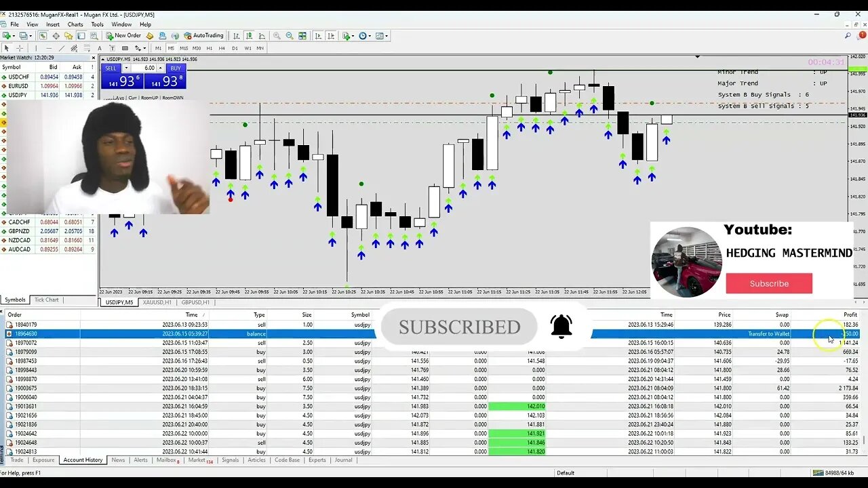Switch timeframe to H4
The image size is (868, 488).
point(222,48)
